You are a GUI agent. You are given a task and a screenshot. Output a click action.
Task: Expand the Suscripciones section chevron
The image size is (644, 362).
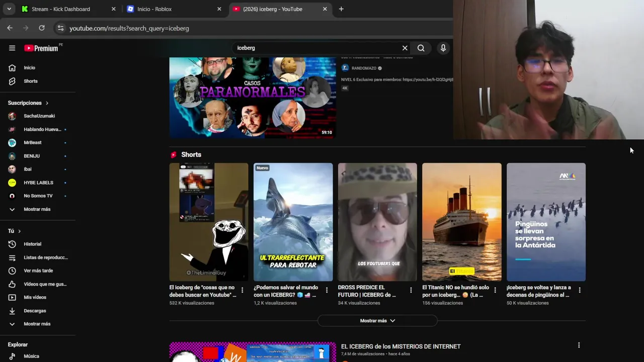point(47,103)
